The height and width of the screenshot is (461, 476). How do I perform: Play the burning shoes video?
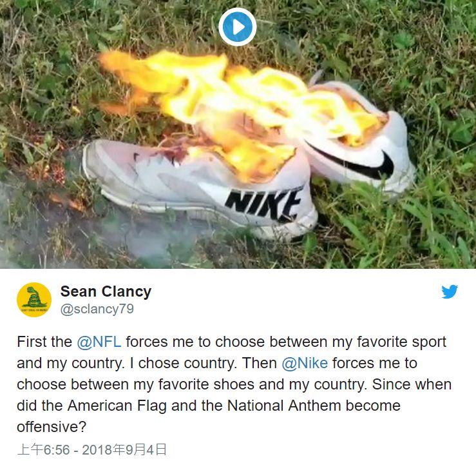[x=238, y=27]
